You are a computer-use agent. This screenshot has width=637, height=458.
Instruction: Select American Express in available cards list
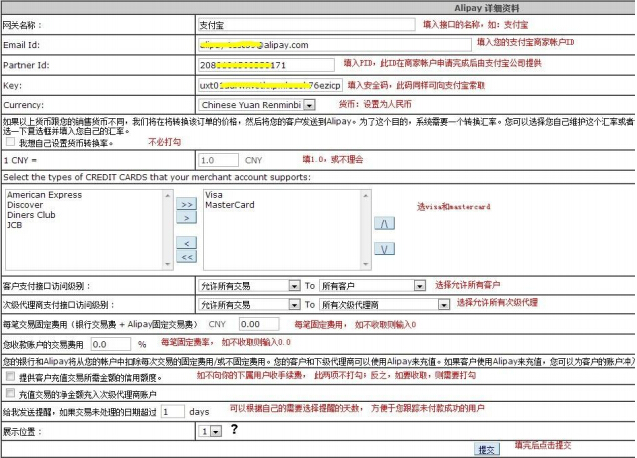44,195
